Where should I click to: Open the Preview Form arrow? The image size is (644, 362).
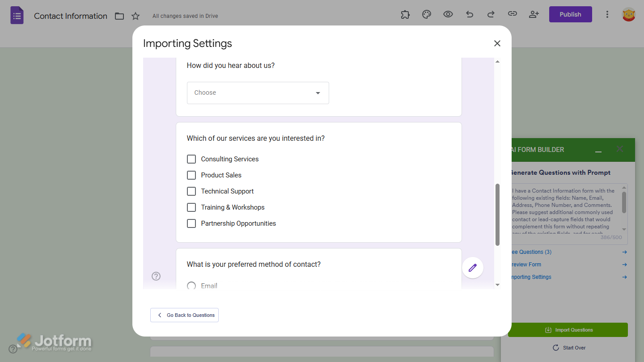coord(625,264)
